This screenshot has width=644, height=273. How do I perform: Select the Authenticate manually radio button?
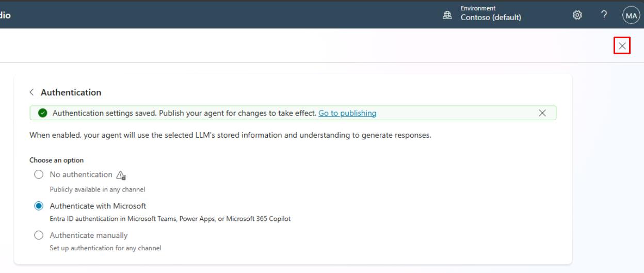tap(39, 235)
